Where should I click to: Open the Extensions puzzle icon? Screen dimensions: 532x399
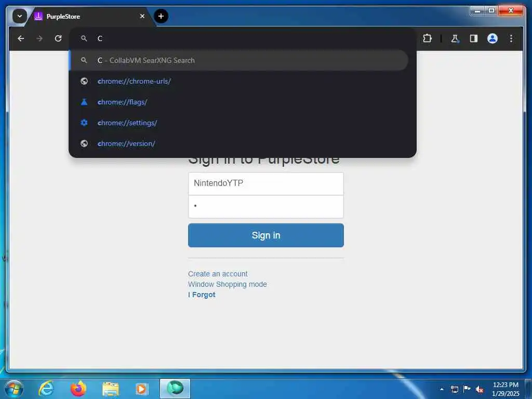coord(427,38)
